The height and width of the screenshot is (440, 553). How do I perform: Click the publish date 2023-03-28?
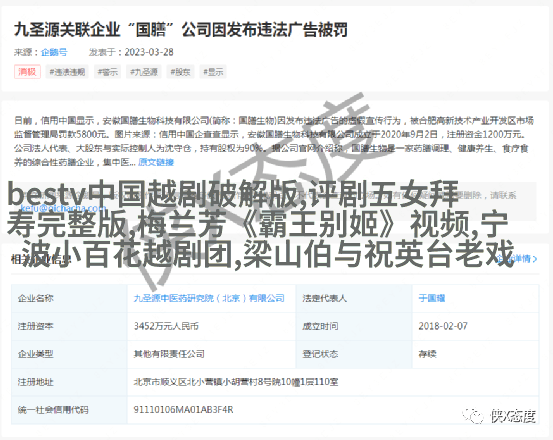[149, 52]
